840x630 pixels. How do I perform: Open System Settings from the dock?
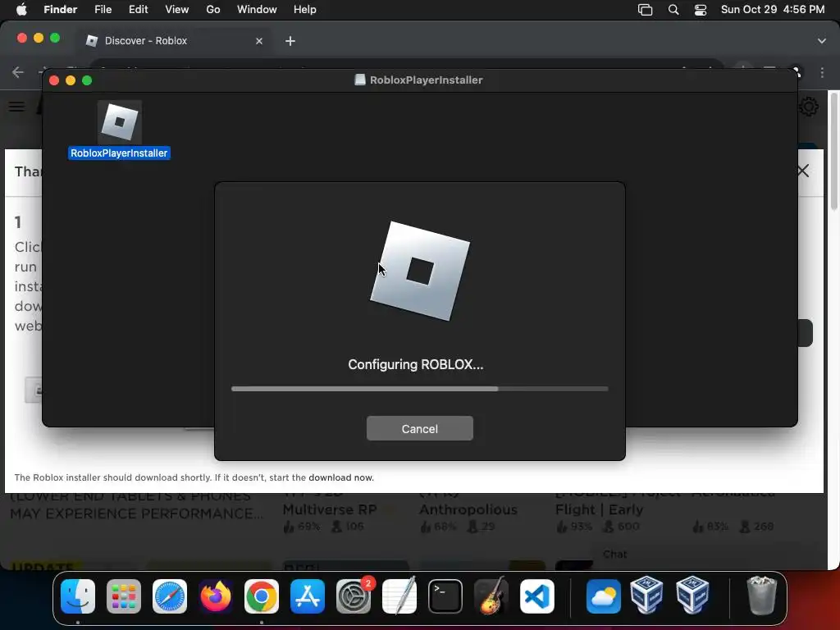[354, 596]
